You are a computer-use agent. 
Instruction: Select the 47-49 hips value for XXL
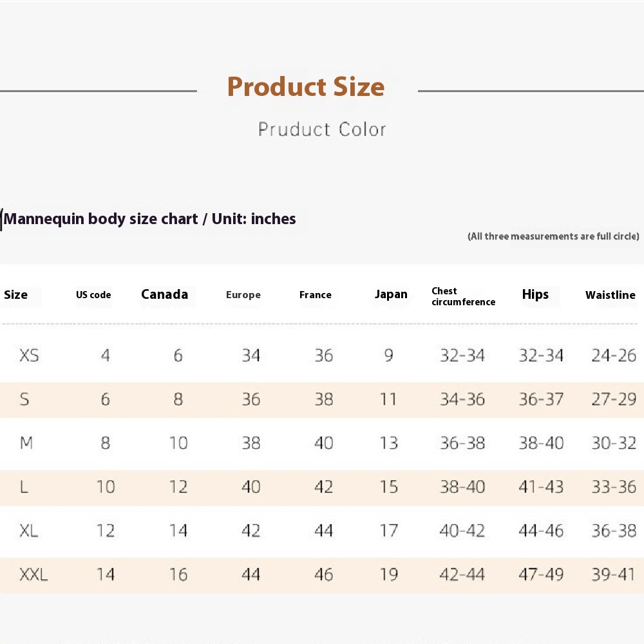click(x=541, y=574)
